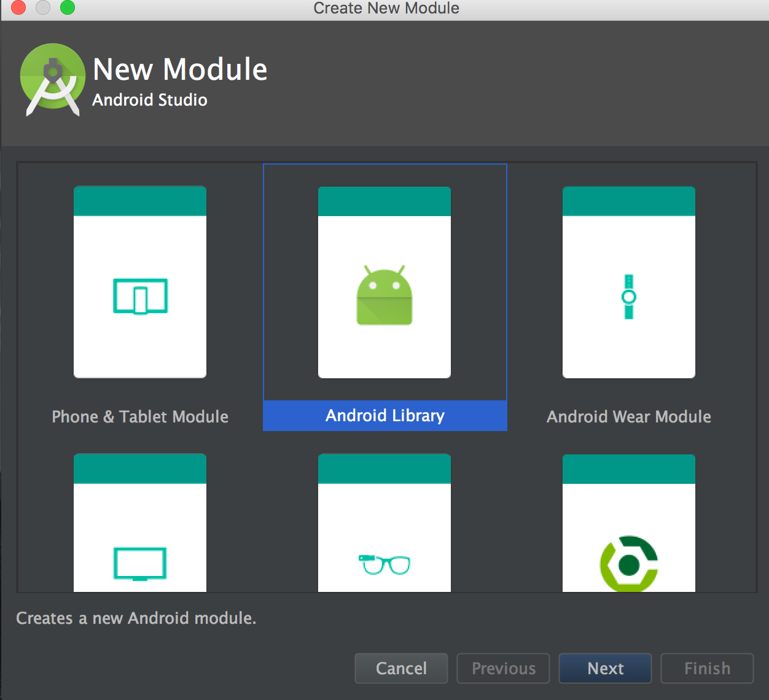This screenshot has width=769, height=700.
Task: Click the Android Studio subtitle text
Action: click(x=150, y=99)
